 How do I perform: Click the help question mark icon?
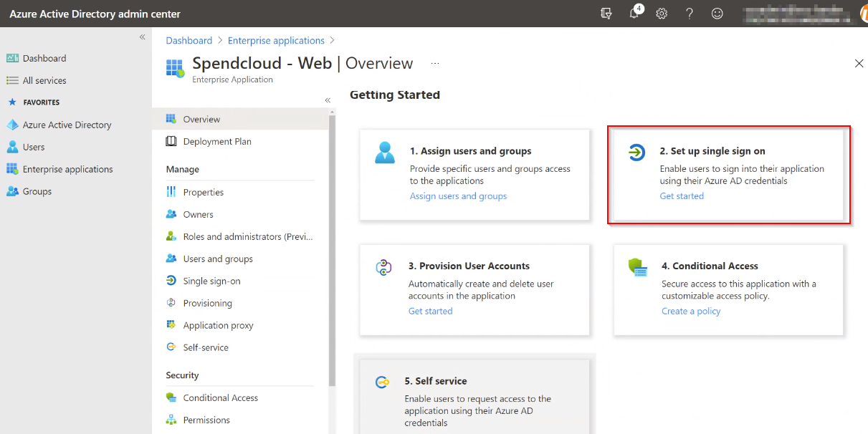[690, 14]
